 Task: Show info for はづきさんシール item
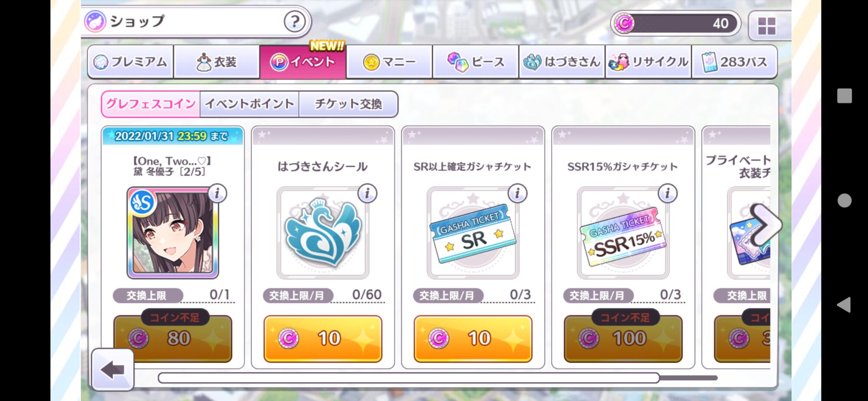[368, 193]
